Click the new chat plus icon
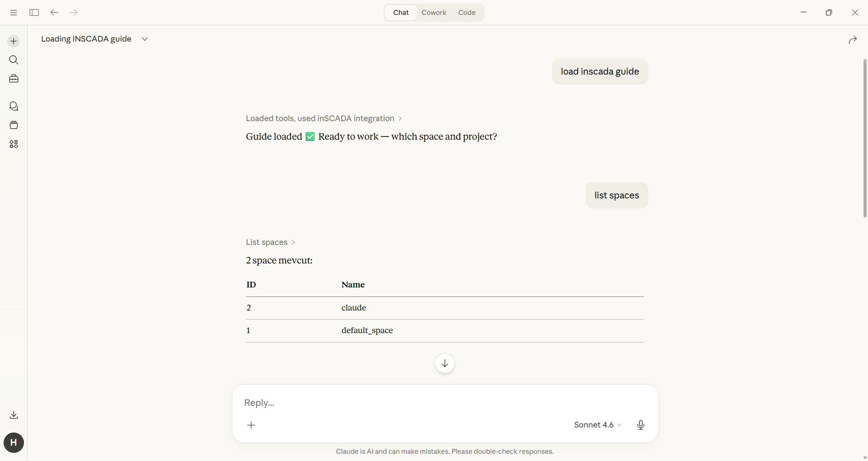Image resolution: width=868 pixels, height=461 pixels. (14, 41)
